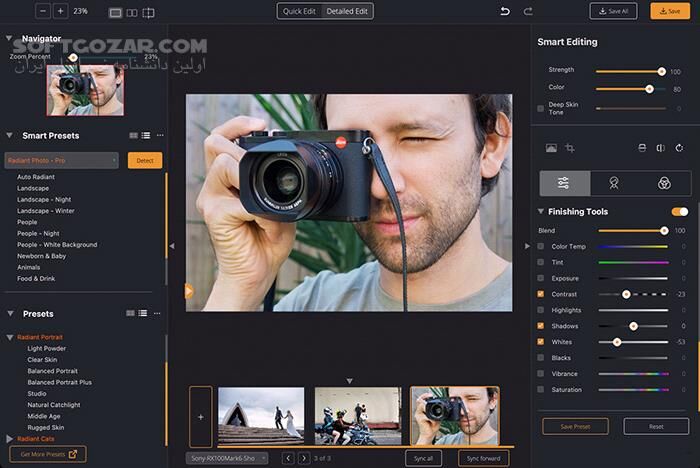Open Smart Presets more options menu
Image resolution: width=700 pixels, height=468 pixels.
[160, 135]
